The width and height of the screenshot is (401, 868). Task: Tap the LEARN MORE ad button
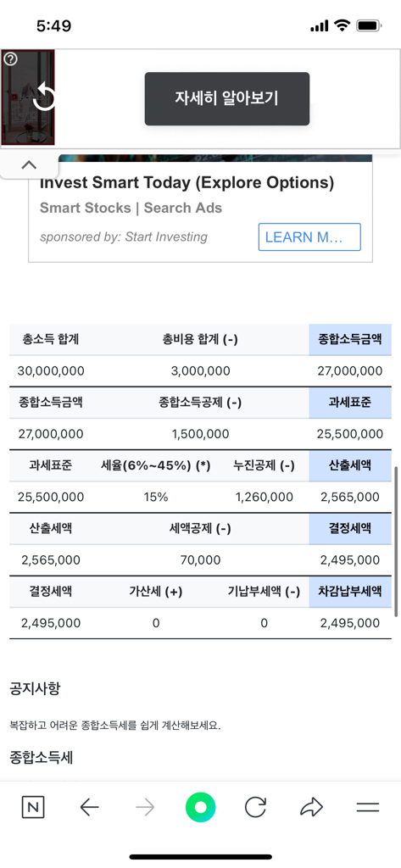(x=309, y=237)
